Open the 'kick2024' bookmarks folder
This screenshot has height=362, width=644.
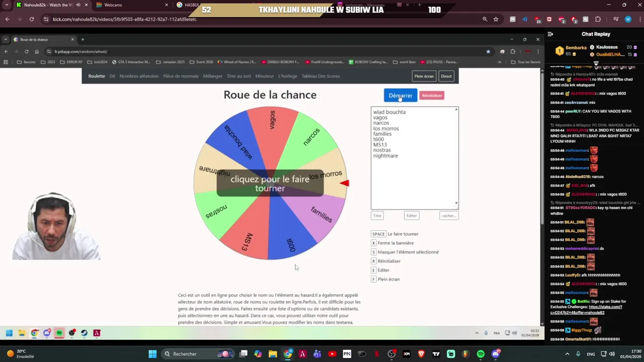97,62
